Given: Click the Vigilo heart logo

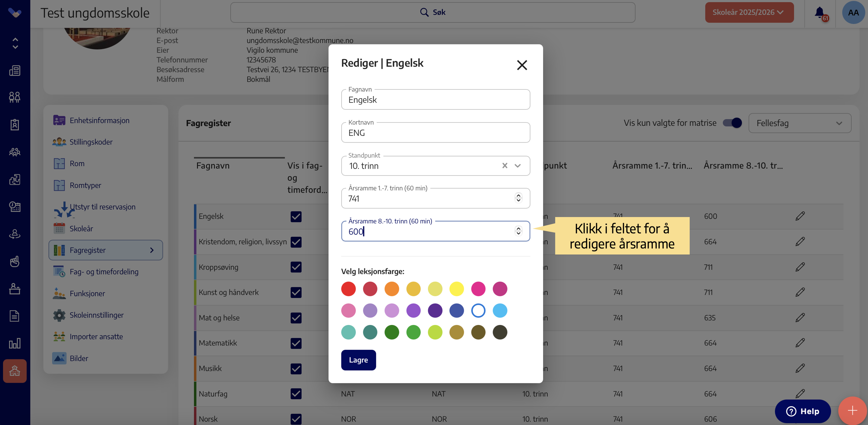Looking at the screenshot, I should 15,12.
